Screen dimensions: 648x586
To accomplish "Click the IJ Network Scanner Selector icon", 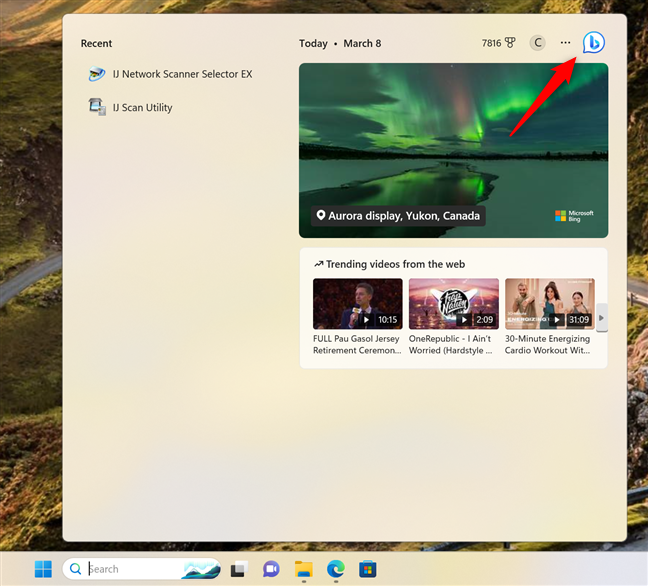I will 97,74.
